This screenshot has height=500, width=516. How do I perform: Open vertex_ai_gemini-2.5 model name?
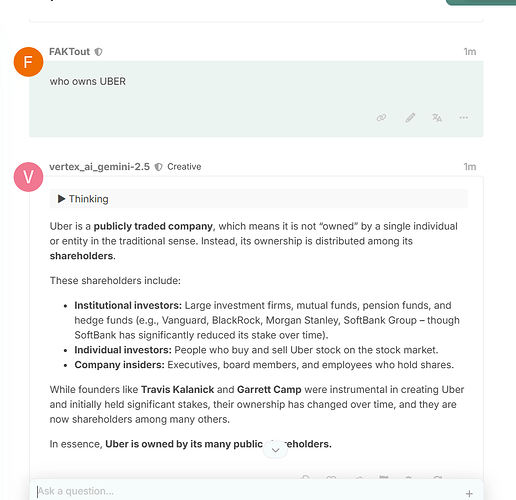click(100, 167)
